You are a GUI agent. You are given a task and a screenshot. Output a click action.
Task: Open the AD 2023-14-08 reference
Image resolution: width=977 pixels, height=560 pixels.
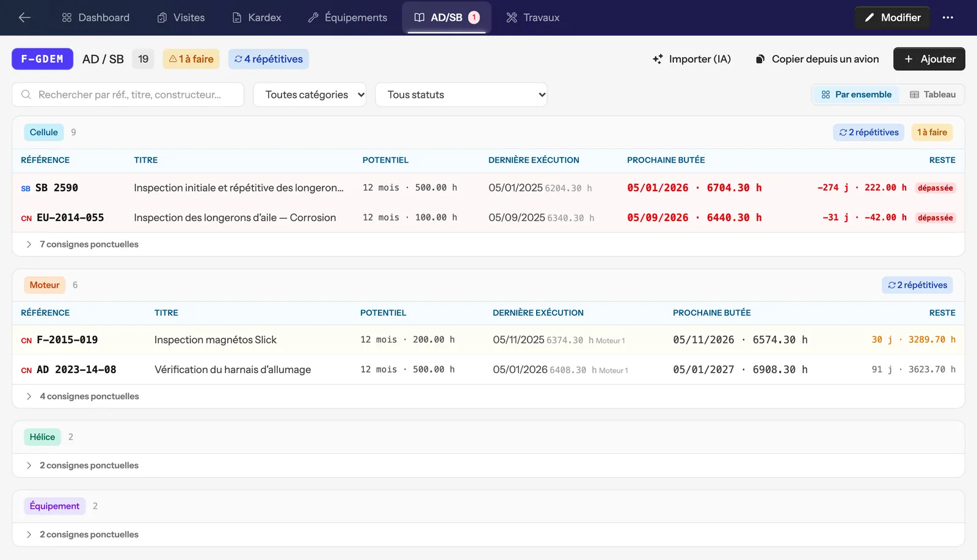pos(76,370)
